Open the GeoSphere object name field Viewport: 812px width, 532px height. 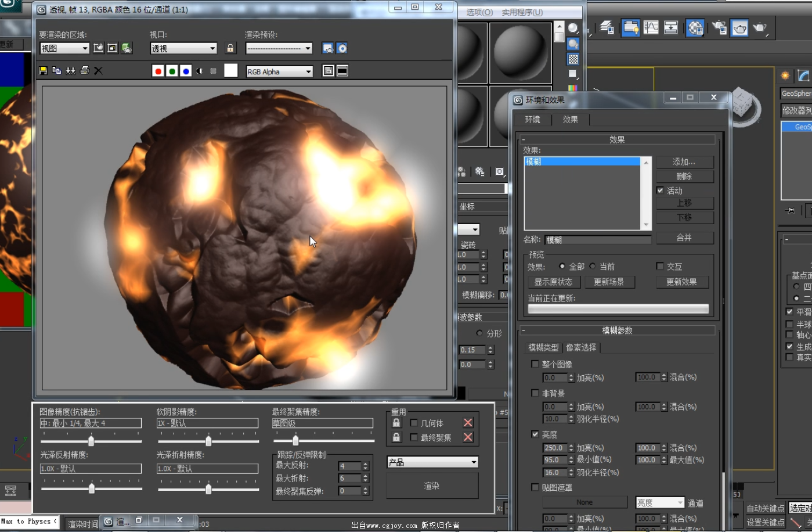(x=796, y=94)
